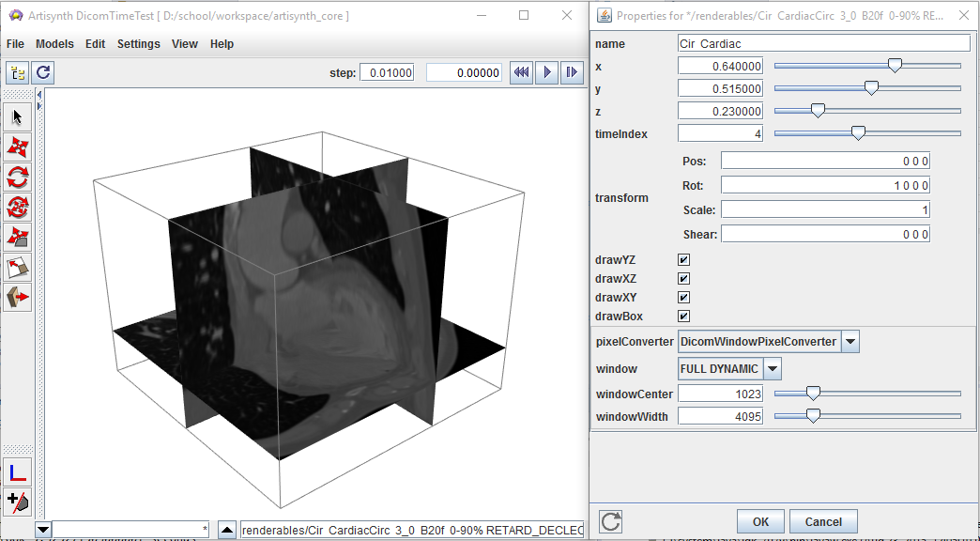The height and width of the screenshot is (541, 980).
Task: Click the reset simulation icon in toolbar
Action: pyautogui.click(x=43, y=73)
